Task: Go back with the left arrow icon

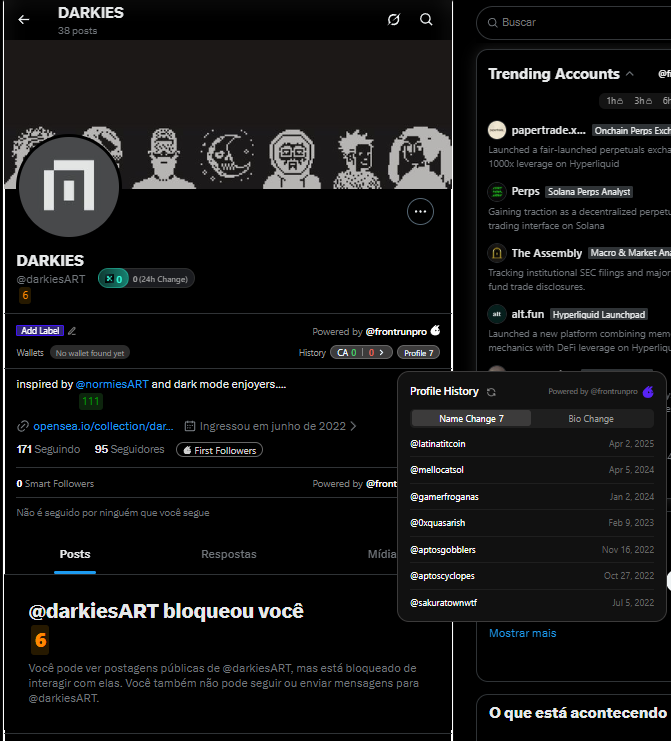Action: (24, 19)
